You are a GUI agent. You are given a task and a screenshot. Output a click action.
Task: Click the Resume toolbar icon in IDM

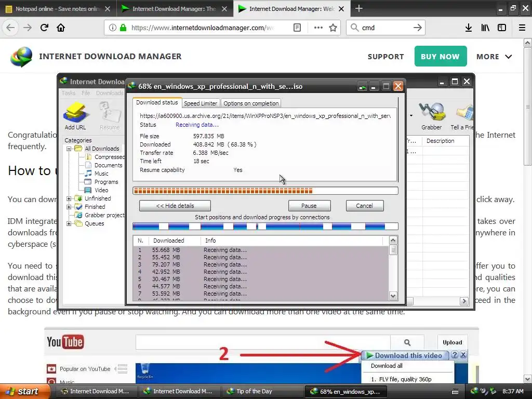[110, 116]
